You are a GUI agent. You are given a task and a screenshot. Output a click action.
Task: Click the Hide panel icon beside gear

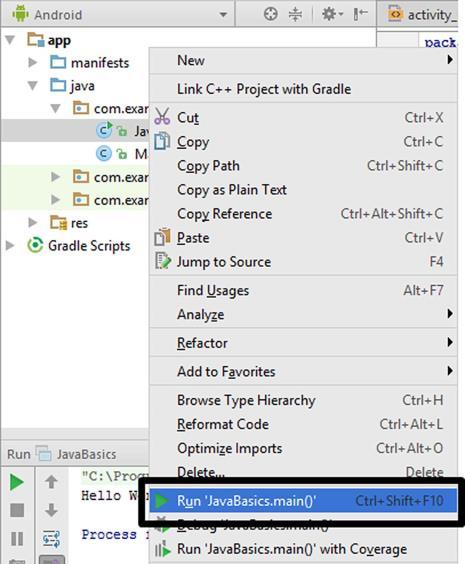[x=360, y=14]
